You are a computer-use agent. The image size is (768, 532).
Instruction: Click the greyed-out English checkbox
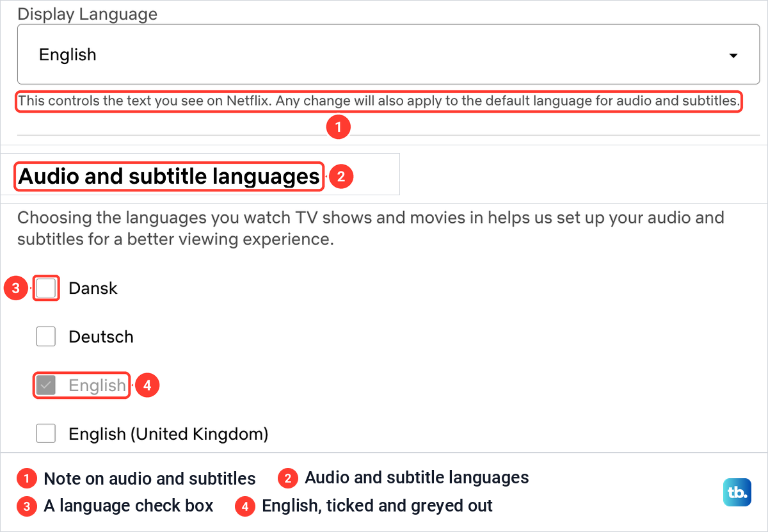pos(46,385)
